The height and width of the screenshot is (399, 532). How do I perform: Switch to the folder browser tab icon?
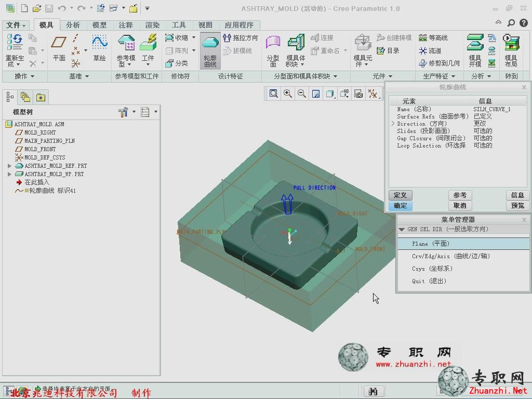coord(25,97)
